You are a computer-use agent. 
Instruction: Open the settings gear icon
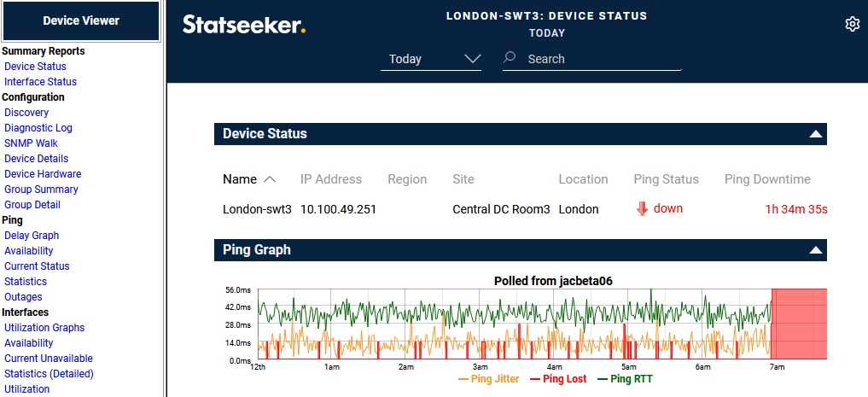(x=852, y=24)
